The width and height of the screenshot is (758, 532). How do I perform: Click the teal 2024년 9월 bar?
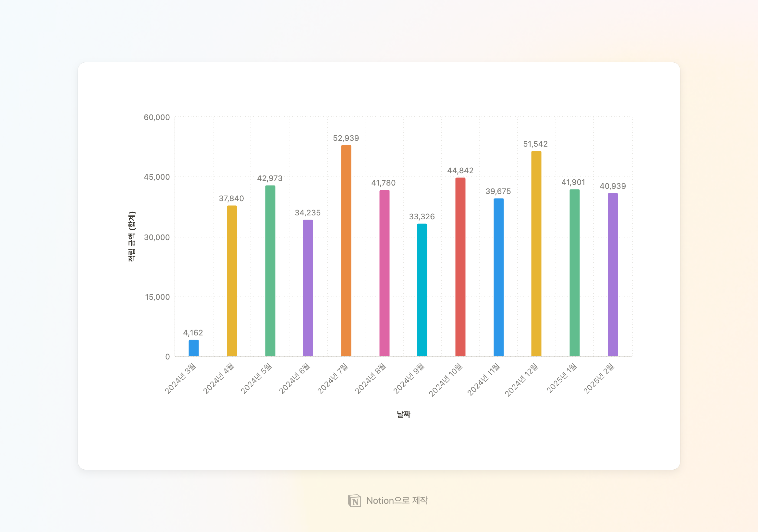pos(422,290)
